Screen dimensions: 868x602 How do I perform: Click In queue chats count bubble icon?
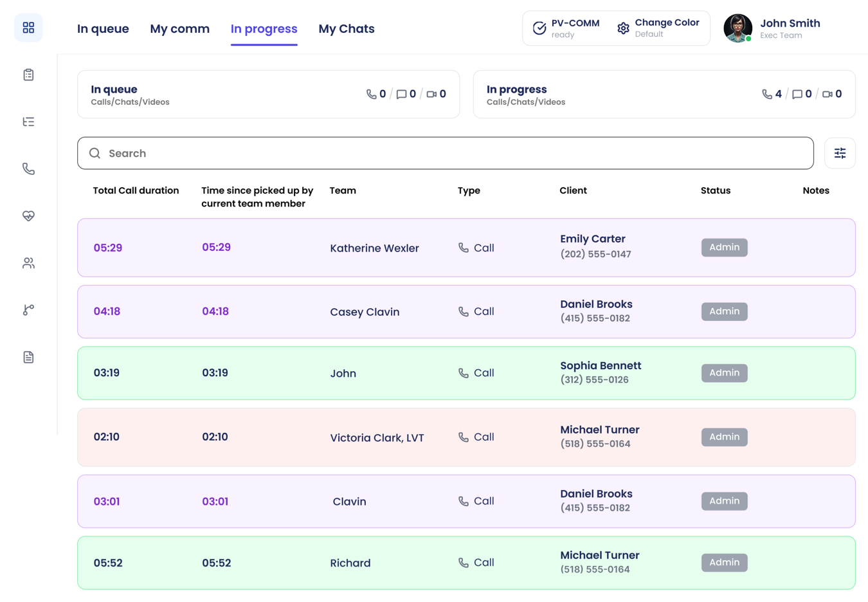click(401, 94)
